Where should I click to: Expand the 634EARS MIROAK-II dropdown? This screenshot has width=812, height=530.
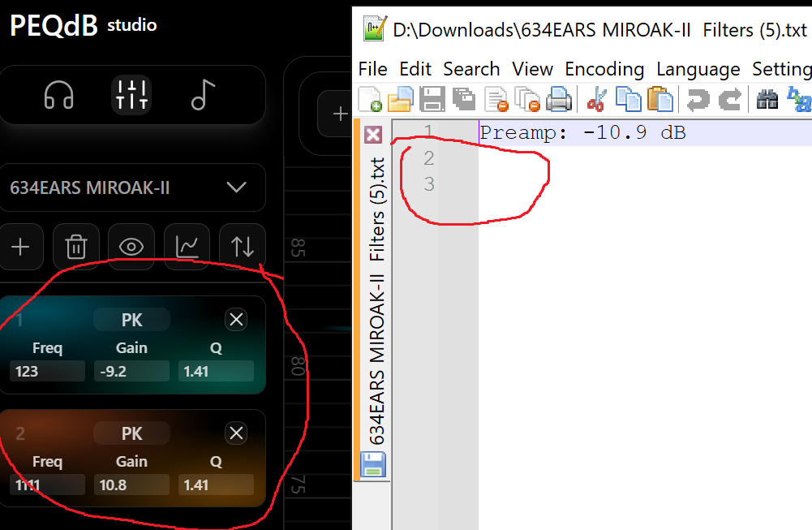tap(132, 187)
